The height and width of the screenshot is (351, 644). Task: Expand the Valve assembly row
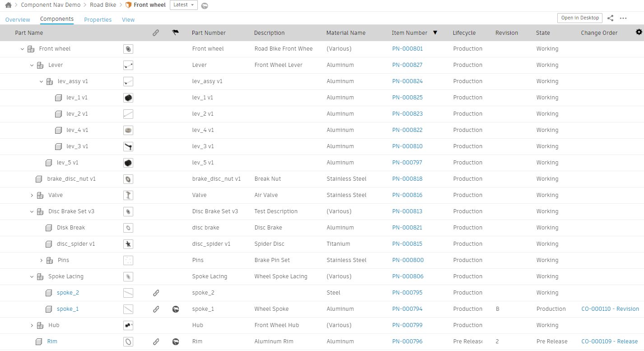[x=32, y=195]
